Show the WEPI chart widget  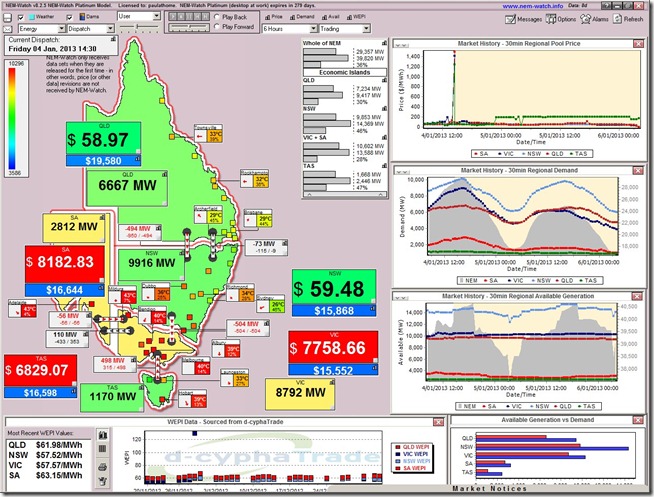(x=356, y=17)
